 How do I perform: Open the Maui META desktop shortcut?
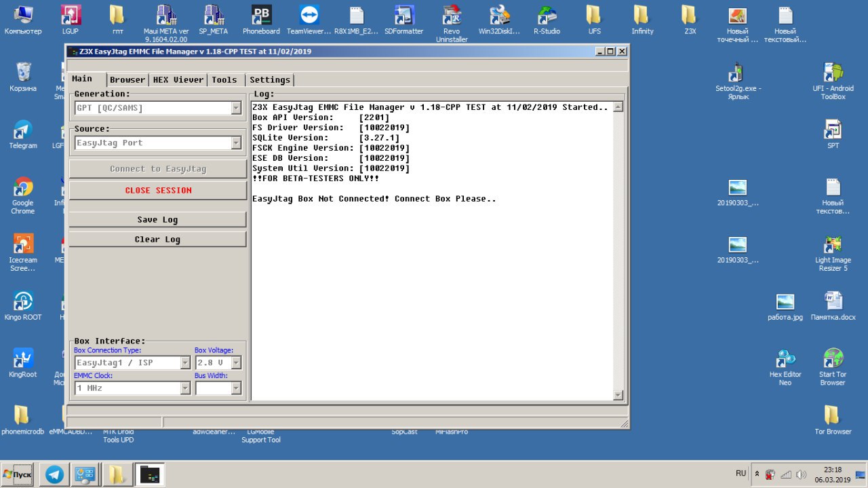(166, 24)
